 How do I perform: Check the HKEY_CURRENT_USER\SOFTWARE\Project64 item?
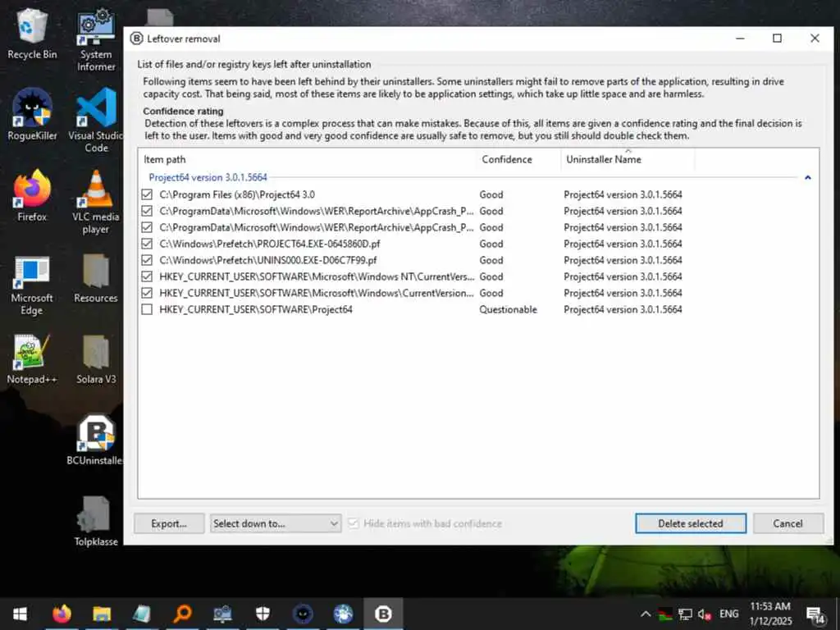[x=147, y=309]
